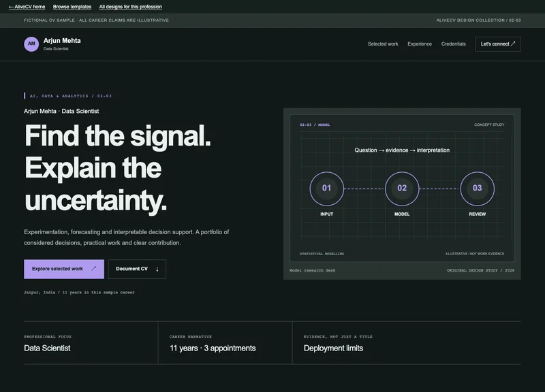The height and width of the screenshot is (392, 545).
Task: Click 'Arjun Mehta · Data Scientist' subtitle
Action: point(61,111)
